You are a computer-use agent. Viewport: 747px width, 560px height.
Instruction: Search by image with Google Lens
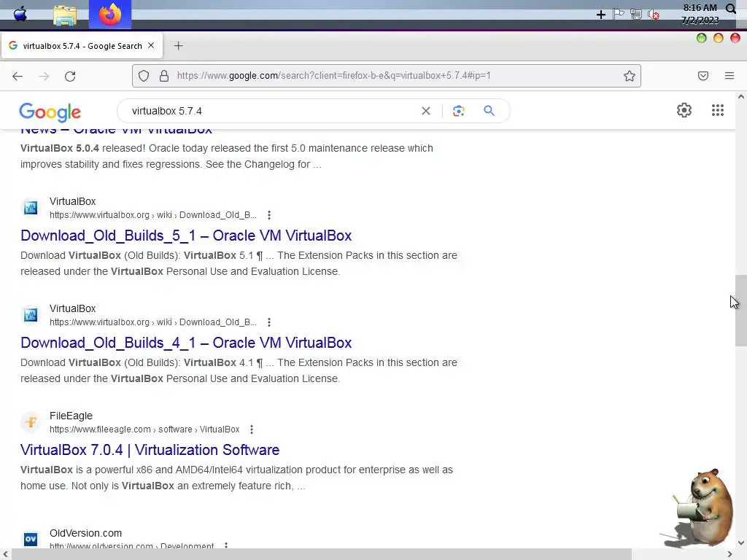tap(458, 111)
